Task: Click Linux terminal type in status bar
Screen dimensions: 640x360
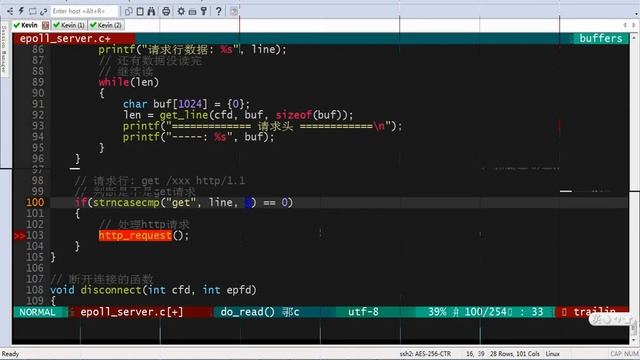Action: 552,354
